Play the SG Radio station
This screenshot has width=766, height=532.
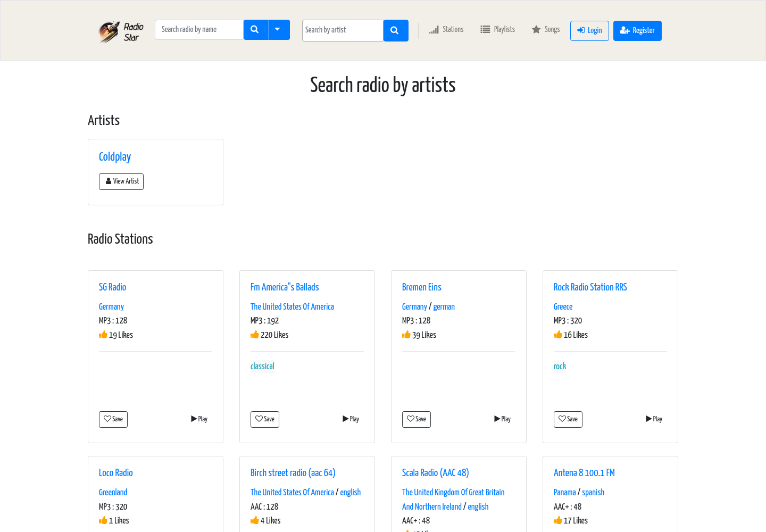tap(199, 419)
